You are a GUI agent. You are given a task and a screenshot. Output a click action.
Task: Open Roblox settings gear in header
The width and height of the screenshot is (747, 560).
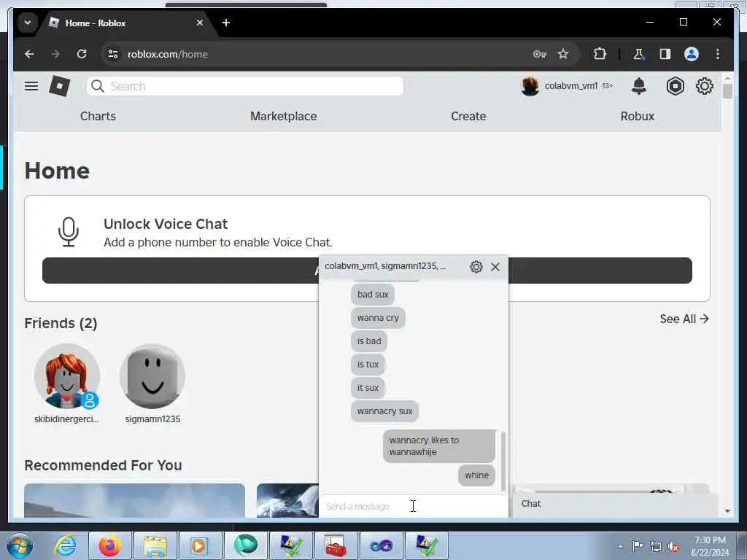click(x=705, y=86)
